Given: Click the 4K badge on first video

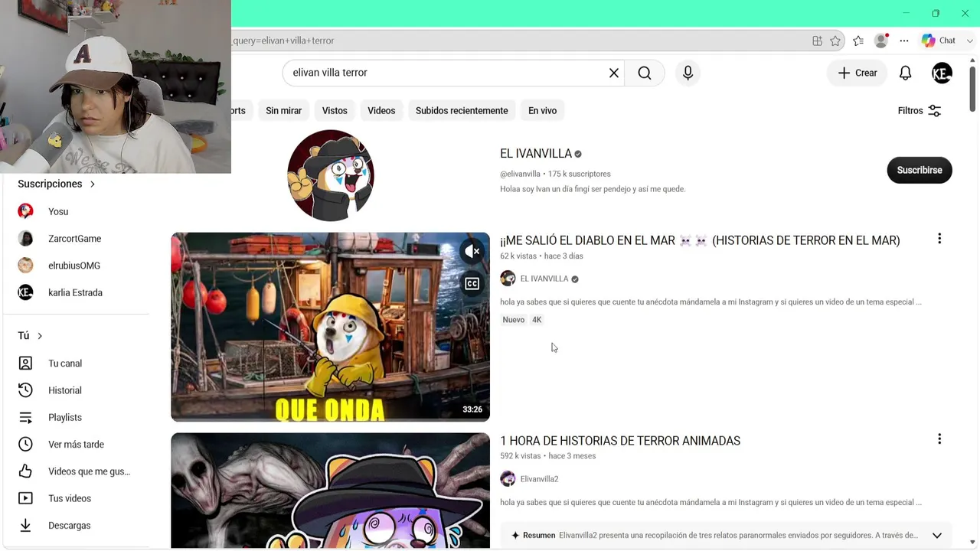Looking at the screenshot, I should pos(537,320).
